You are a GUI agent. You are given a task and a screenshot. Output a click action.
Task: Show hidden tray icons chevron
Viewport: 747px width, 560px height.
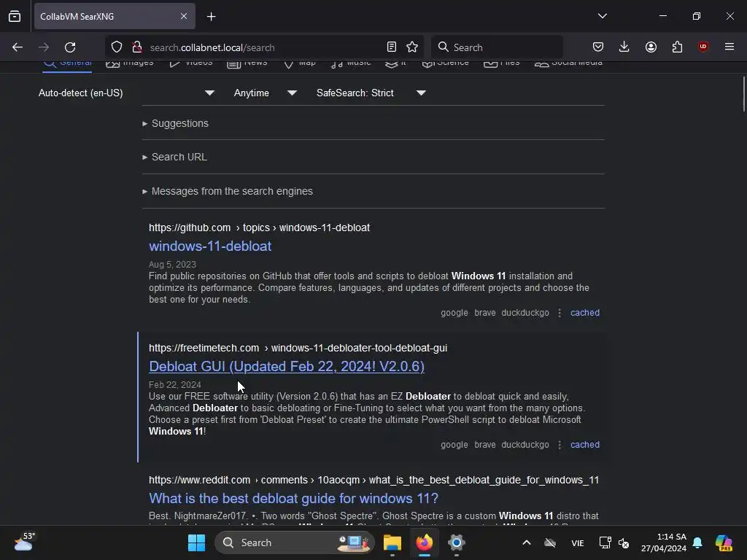(x=527, y=542)
